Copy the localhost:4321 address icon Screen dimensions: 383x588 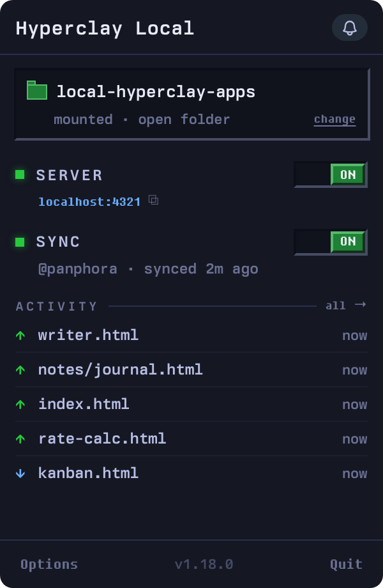153,200
